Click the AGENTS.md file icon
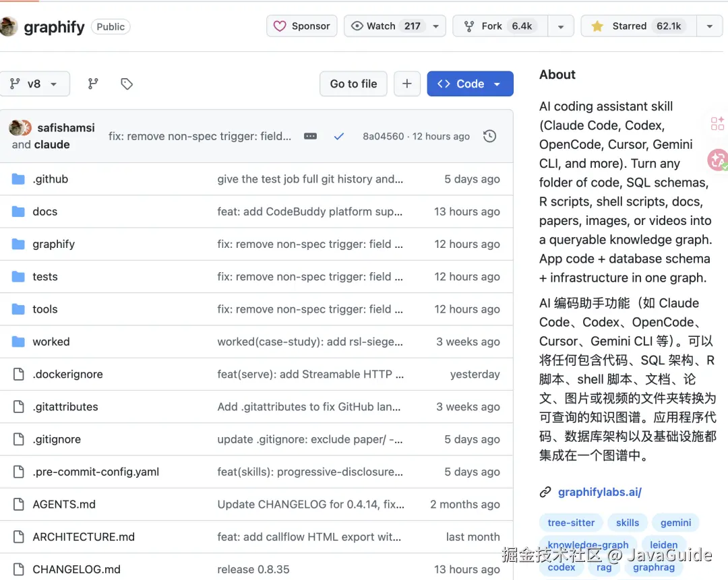 point(19,504)
